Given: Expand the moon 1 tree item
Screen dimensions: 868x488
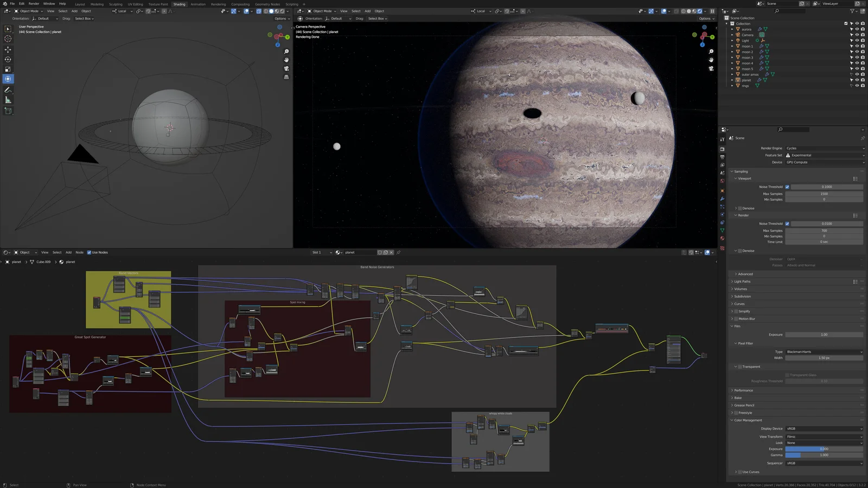Looking at the screenshot, I should point(732,46).
